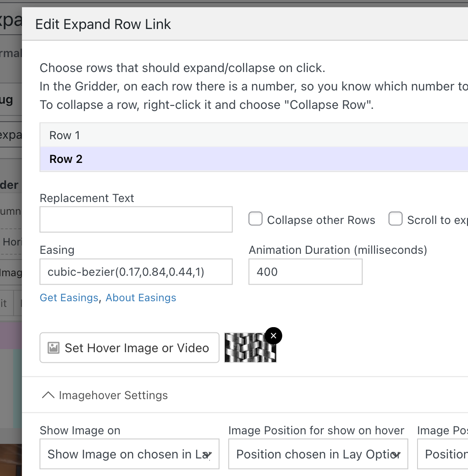Open the Show Image on dropdown
This screenshot has height=476, width=468.
point(130,454)
